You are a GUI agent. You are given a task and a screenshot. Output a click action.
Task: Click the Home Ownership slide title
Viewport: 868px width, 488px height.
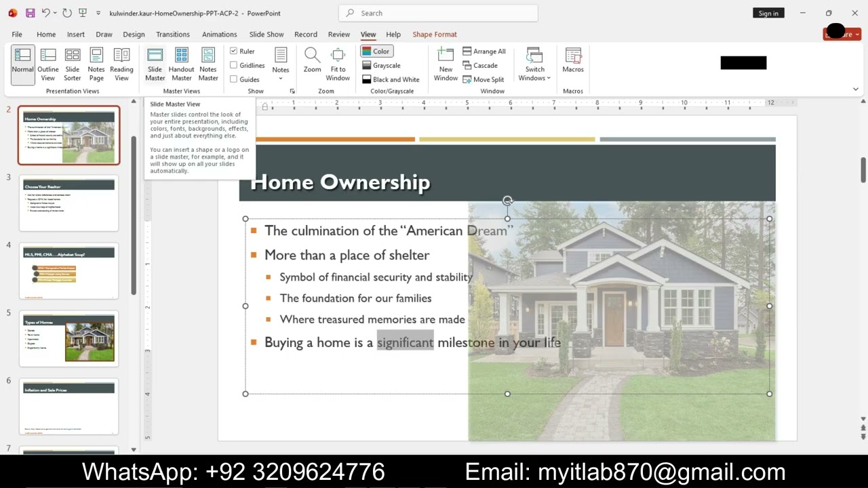coord(340,182)
